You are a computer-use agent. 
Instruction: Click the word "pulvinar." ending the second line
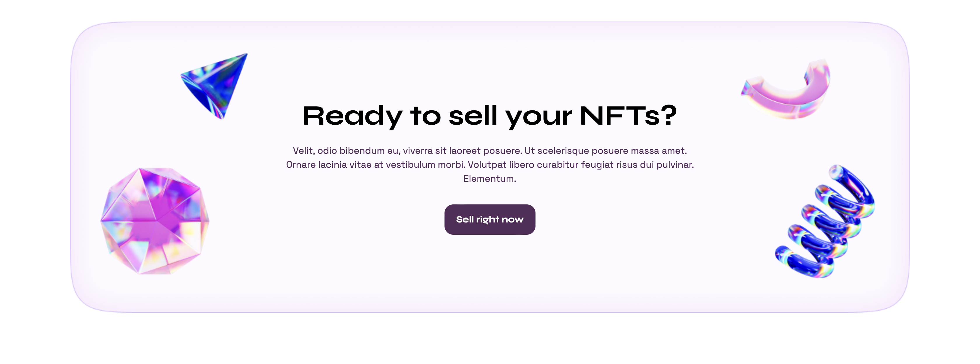675,165
